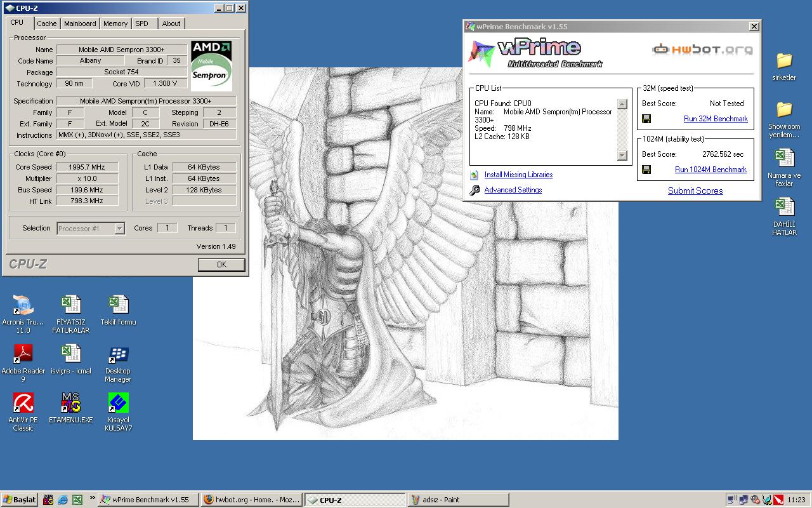The image size is (812, 508).
Task: Click the Package field Socket 754
Action: (x=122, y=72)
